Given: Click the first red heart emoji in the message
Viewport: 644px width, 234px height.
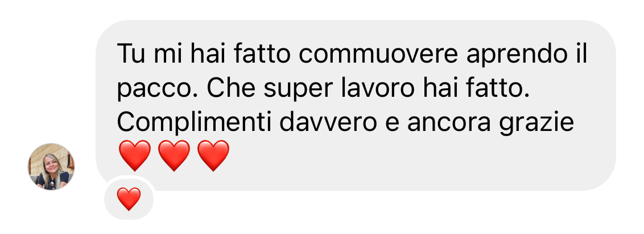Looking at the screenshot, I should tap(135, 155).
